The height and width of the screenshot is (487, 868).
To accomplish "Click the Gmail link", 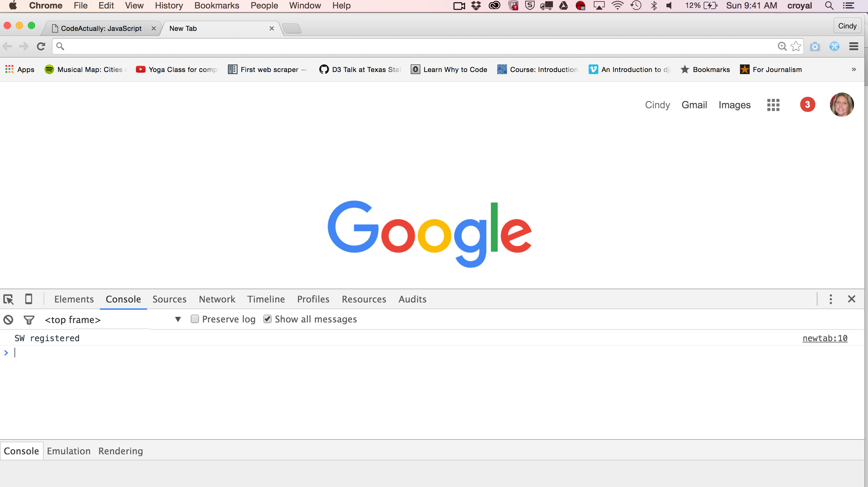I will [694, 105].
